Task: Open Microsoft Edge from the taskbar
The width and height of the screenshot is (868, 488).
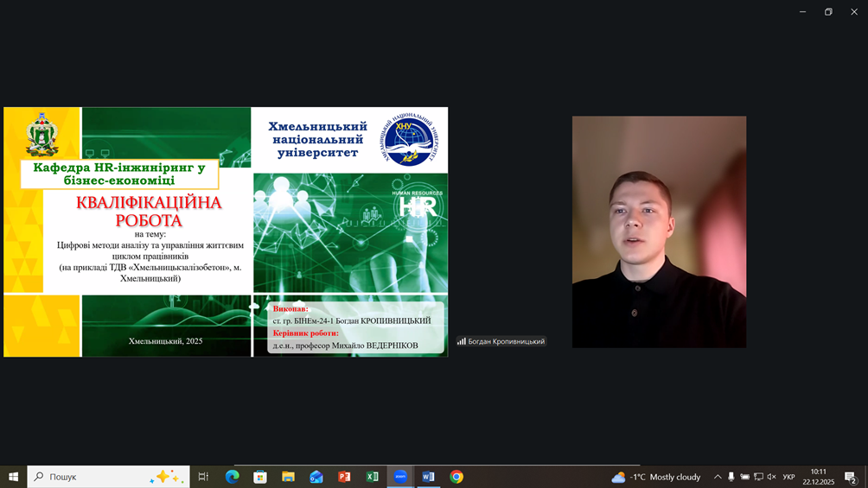Action: 232,477
